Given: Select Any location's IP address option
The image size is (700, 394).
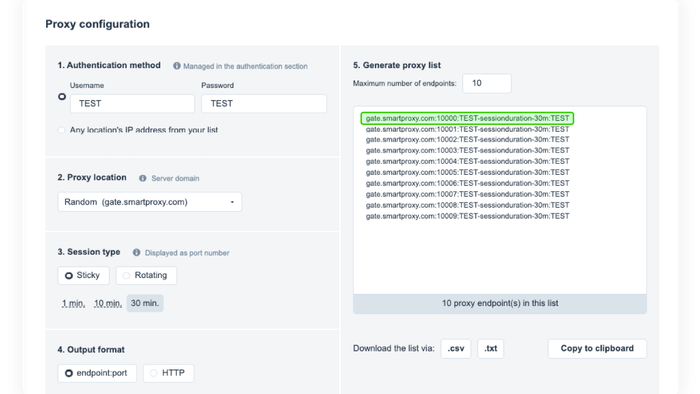Looking at the screenshot, I should [62, 130].
